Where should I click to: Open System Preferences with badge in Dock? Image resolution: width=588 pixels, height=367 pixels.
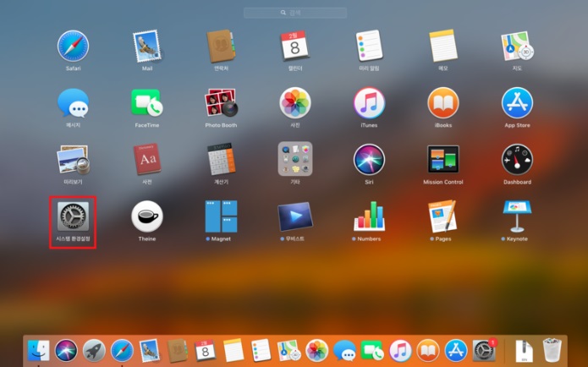click(484, 350)
